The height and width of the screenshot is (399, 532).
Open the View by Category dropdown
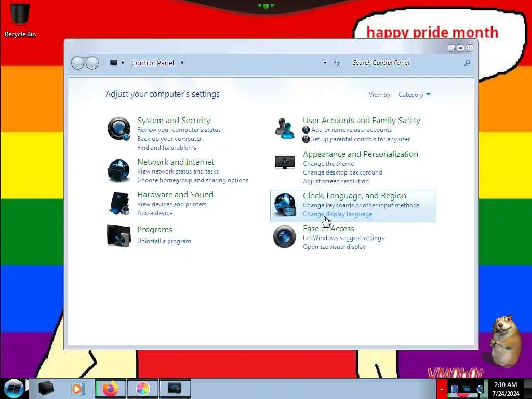tap(414, 95)
